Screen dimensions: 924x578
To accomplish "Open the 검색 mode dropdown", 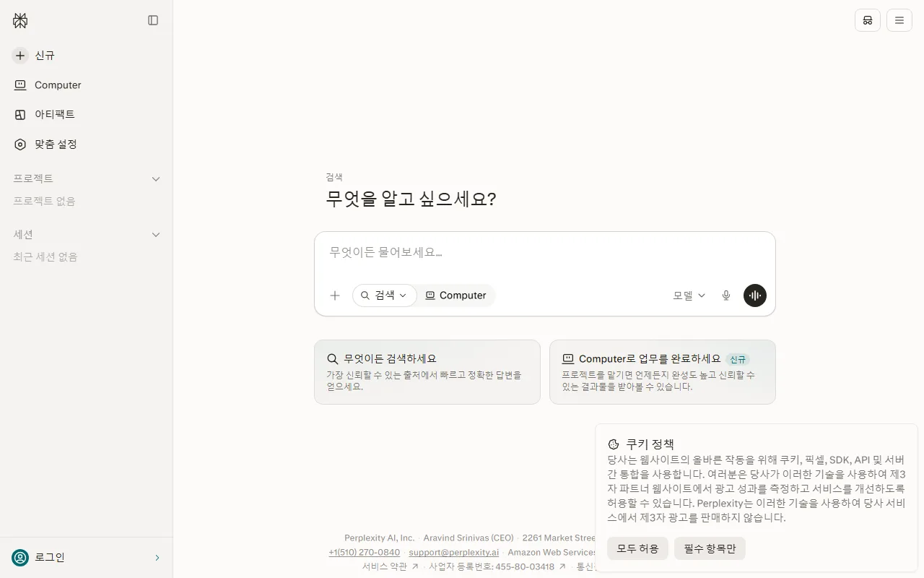I will [x=385, y=296].
